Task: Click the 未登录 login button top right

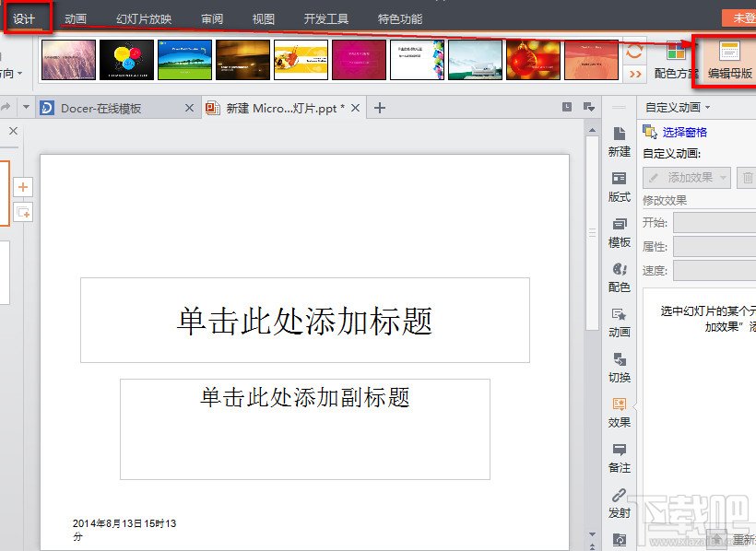Action: point(743,16)
